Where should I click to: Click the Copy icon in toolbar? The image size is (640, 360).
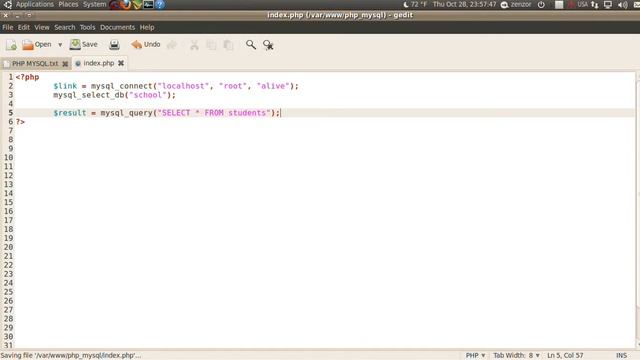[211, 45]
